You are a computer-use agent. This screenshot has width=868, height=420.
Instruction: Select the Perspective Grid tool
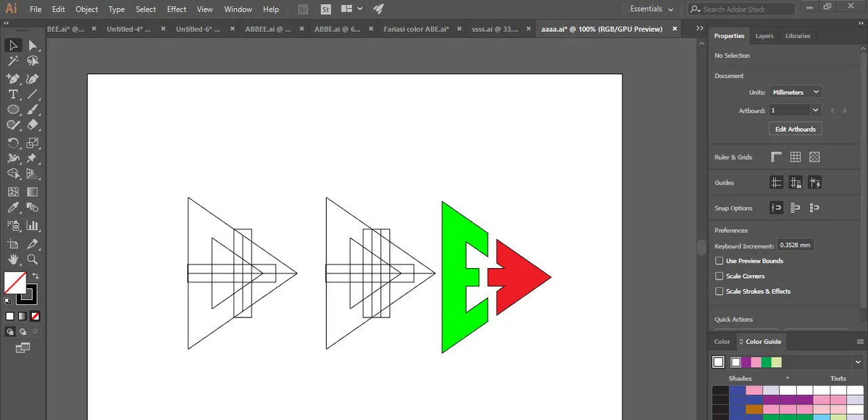point(33,174)
